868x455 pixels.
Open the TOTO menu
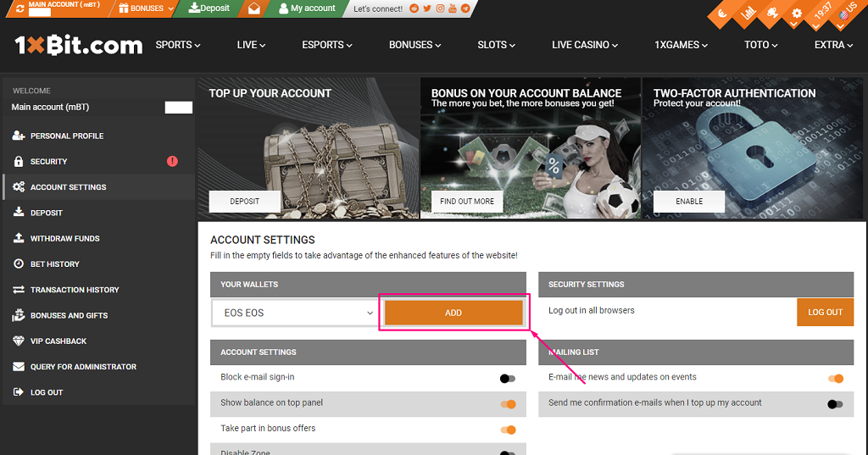point(760,45)
